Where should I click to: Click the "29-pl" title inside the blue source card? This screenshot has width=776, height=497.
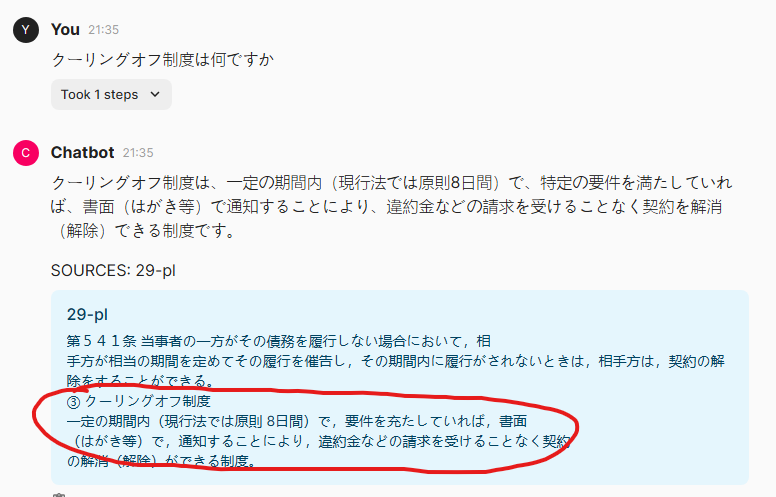click(x=87, y=314)
